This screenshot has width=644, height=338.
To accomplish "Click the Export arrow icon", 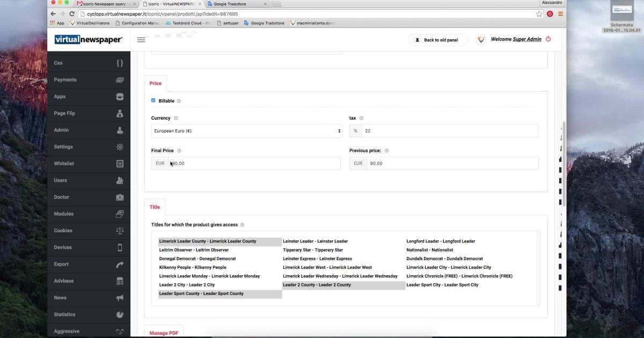I will tap(120, 264).
